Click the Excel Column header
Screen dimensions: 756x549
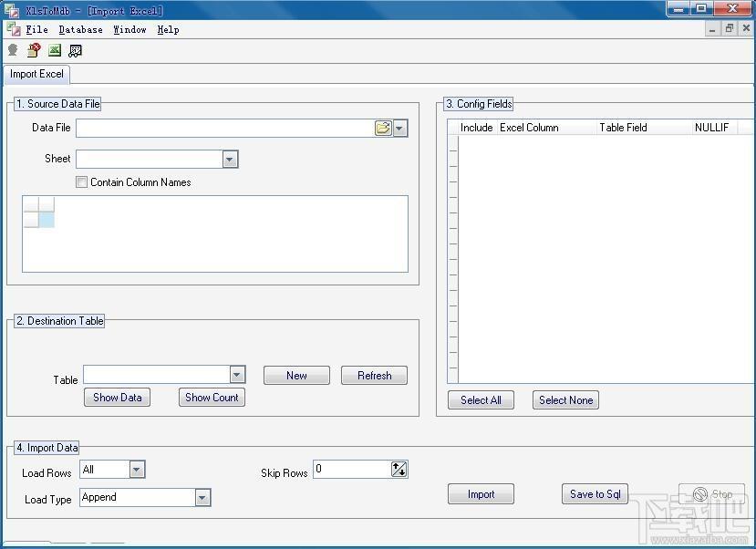546,128
